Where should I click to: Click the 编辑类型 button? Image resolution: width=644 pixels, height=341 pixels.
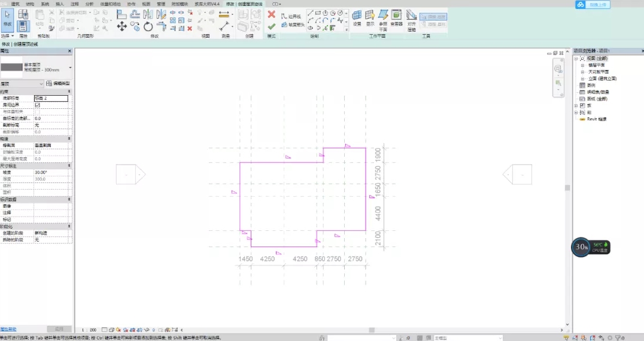(58, 83)
